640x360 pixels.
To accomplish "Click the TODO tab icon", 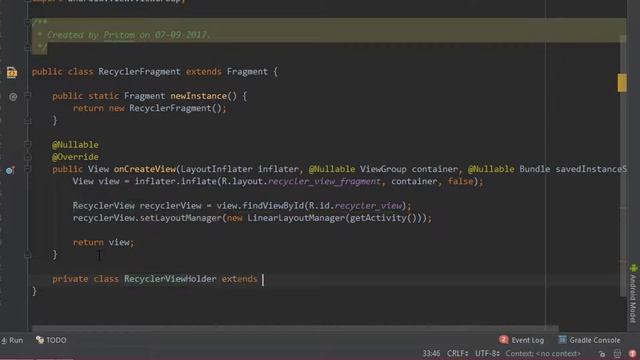I will tap(40, 340).
